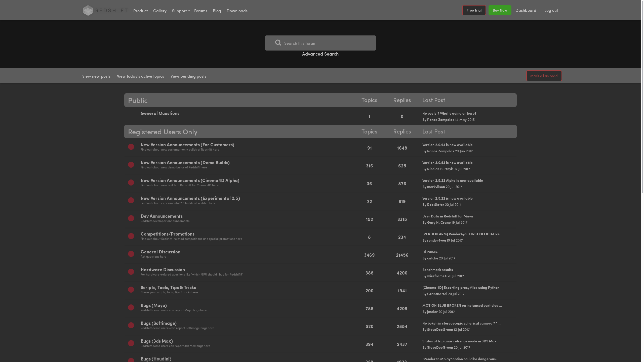Open author link Rob Slater
The height and width of the screenshot is (362, 644).
point(436,205)
